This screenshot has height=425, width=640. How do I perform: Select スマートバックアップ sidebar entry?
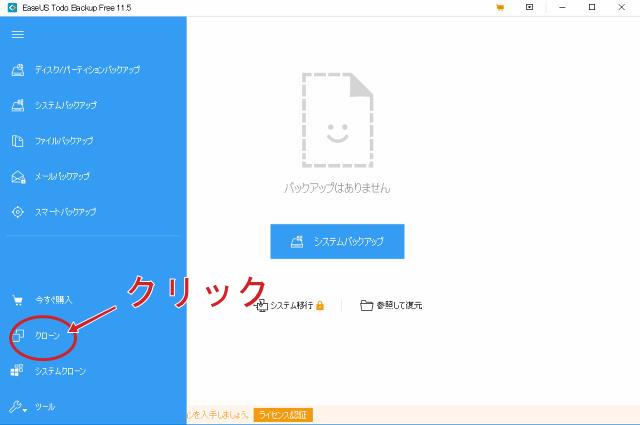(x=65, y=212)
